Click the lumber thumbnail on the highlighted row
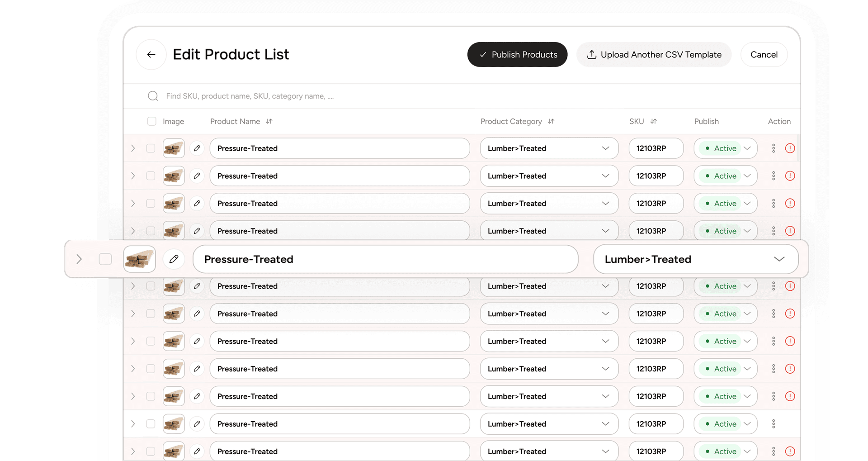Viewport: 868px width, 461px height. click(139, 259)
